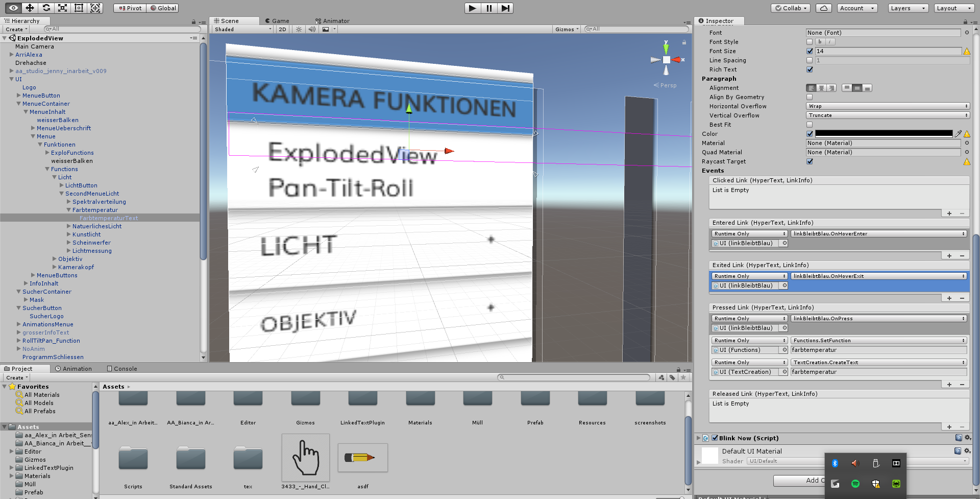Uncheck the Rich Text checkbox
This screenshot has height=499, width=980.
(810, 69)
